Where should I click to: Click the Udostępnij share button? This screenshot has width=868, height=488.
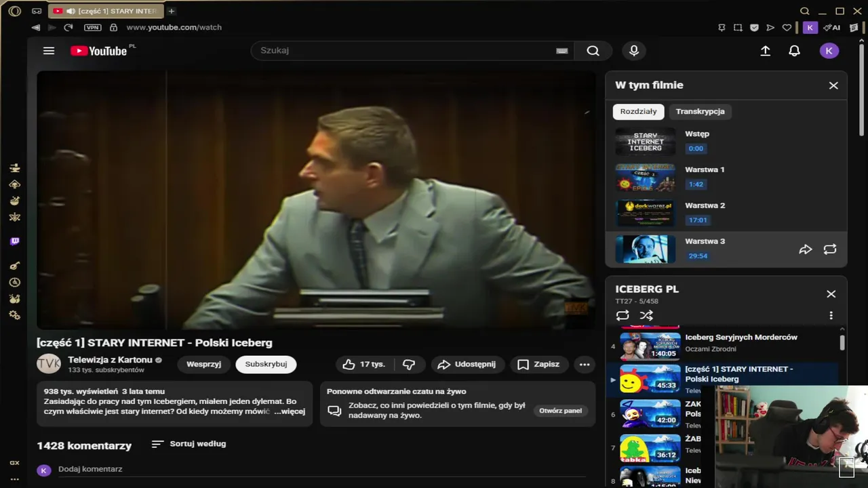467,365
